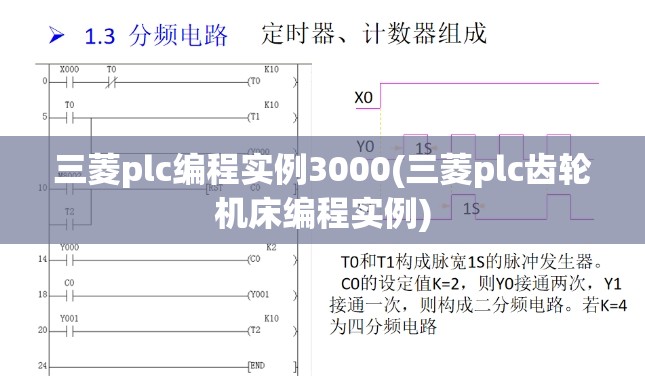Select the line '为四分频电路'

(x=383, y=327)
